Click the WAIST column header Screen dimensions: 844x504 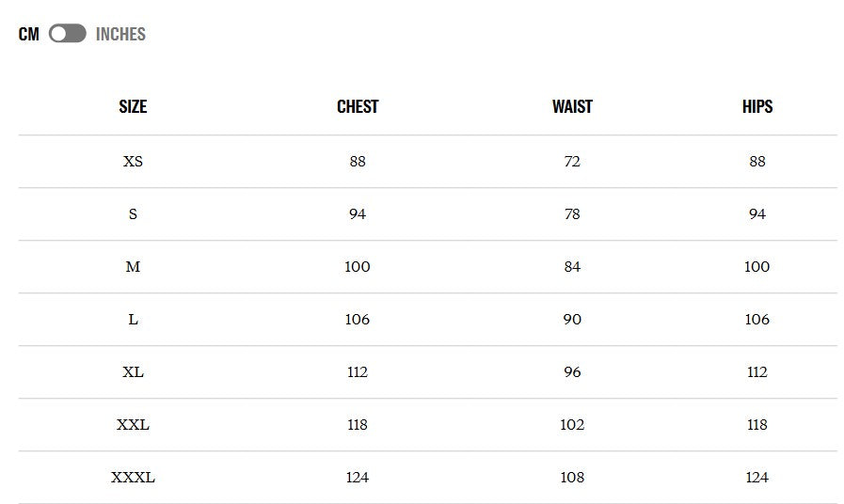pyautogui.click(x=572, y=106)
